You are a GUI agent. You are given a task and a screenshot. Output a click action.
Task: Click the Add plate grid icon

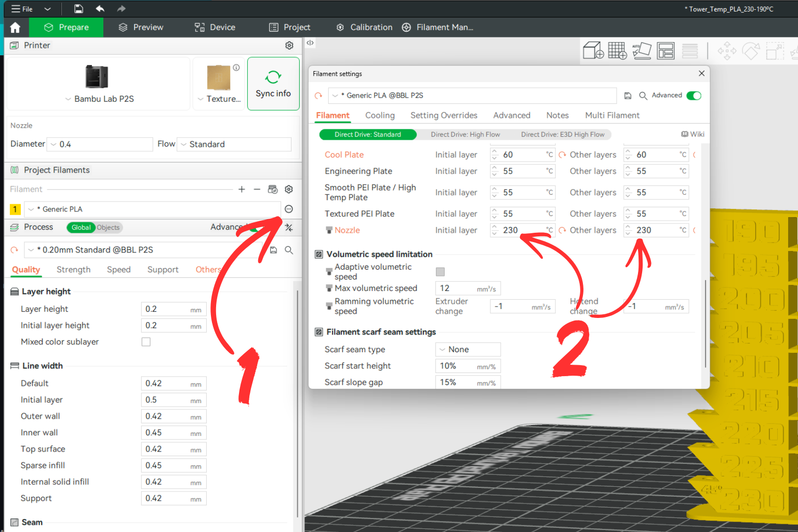[617, 50]
